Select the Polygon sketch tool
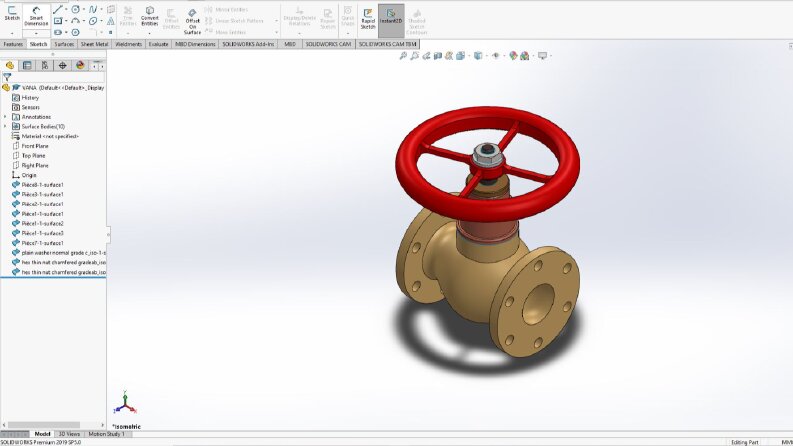This screenshot has height=446, width=793. click(x=75, y=32)
